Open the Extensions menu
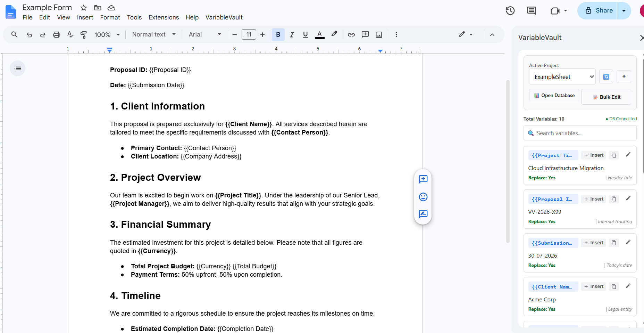Viewport: 644px width, 333px height. (x=164, y=17)
